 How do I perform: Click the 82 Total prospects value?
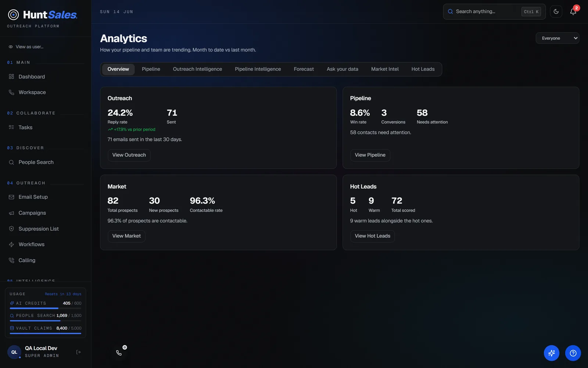[x=113, y=201]
